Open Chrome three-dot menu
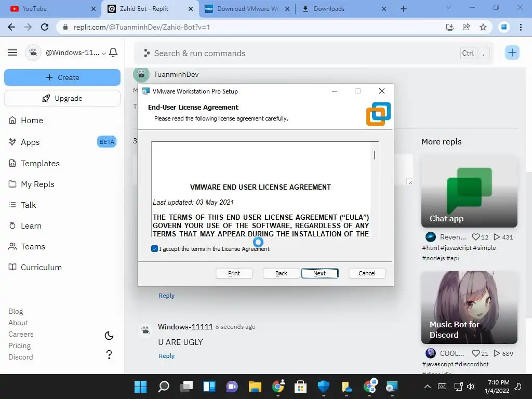Viewport: 532px width, 399px height. 521,27
